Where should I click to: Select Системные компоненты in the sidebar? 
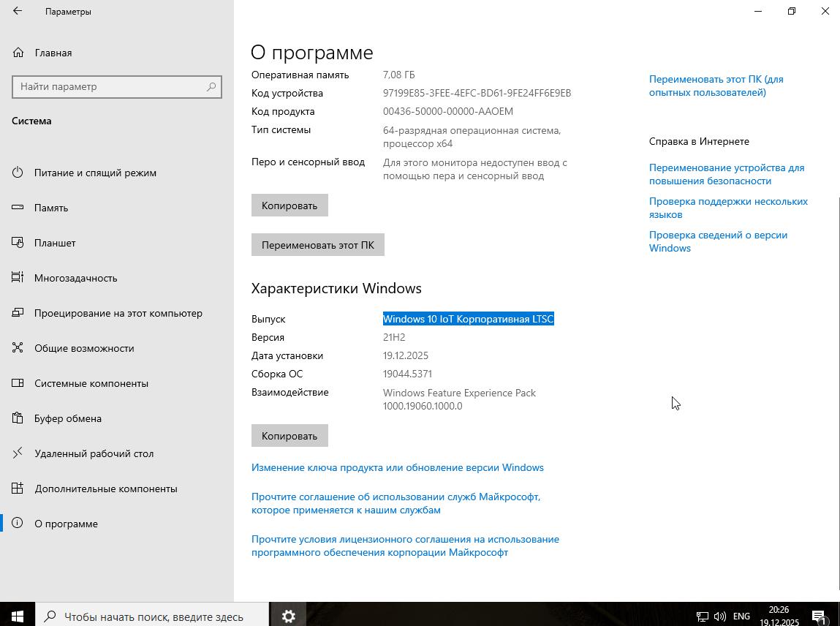point(91,383)
